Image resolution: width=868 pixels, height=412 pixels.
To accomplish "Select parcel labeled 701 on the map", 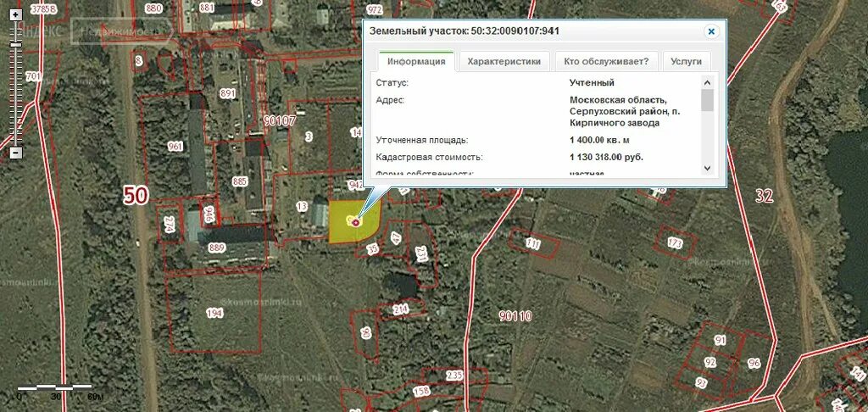I will tap(33, 76).
